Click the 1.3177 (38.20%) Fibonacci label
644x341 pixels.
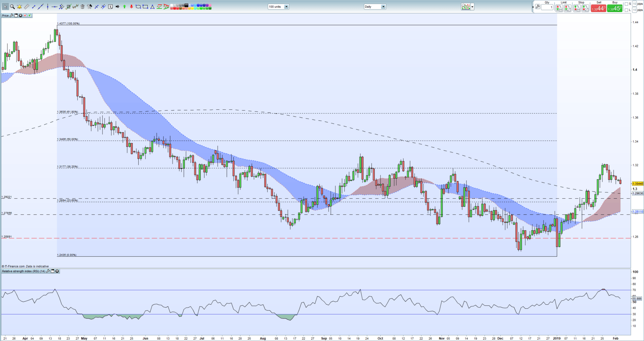[67, 167]
